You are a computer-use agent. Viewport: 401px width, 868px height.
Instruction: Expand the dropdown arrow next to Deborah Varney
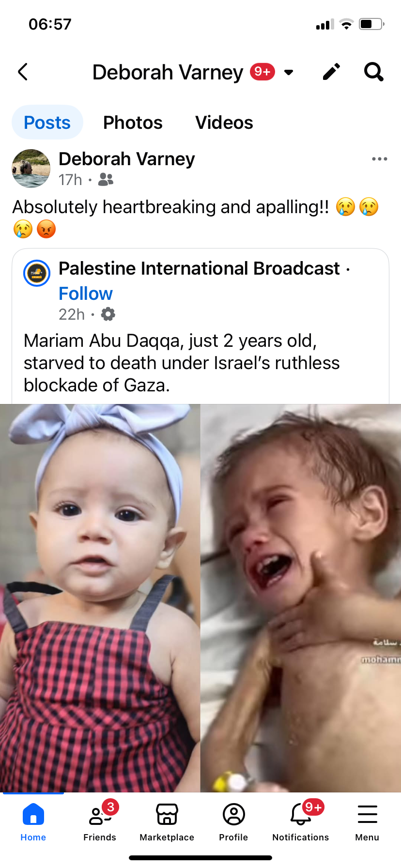tap(289, 73)
